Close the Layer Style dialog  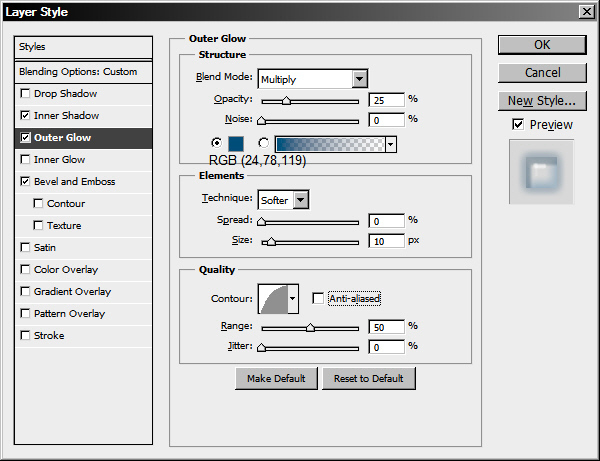[x=584, y=11]
